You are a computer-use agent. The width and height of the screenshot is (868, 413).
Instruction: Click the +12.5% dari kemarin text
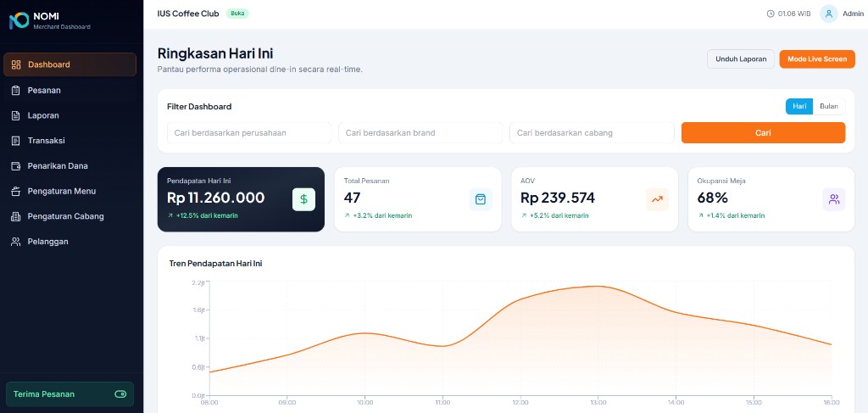(x=207, y=216)
